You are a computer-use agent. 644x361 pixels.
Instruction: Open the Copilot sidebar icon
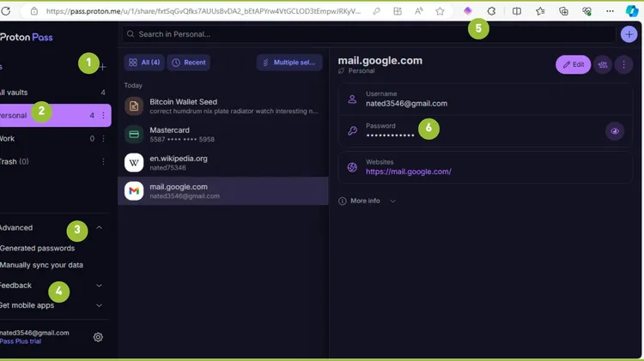(632, 11)
